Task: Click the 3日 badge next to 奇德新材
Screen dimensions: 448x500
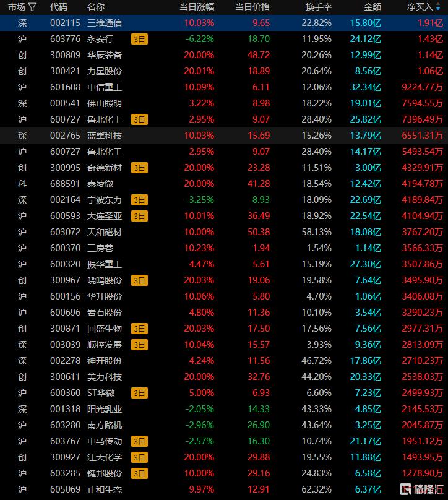Action: (x=139, y=168)
